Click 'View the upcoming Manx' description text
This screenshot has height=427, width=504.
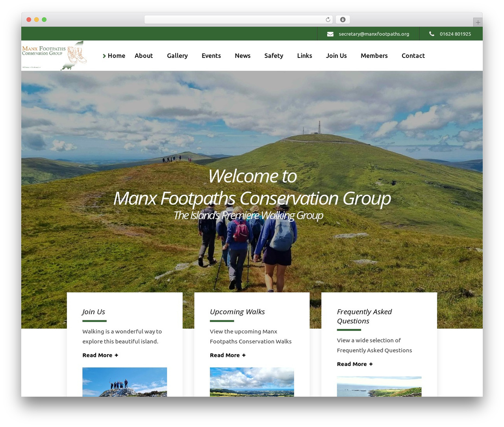pyautogui.click(x=243, y=331)
